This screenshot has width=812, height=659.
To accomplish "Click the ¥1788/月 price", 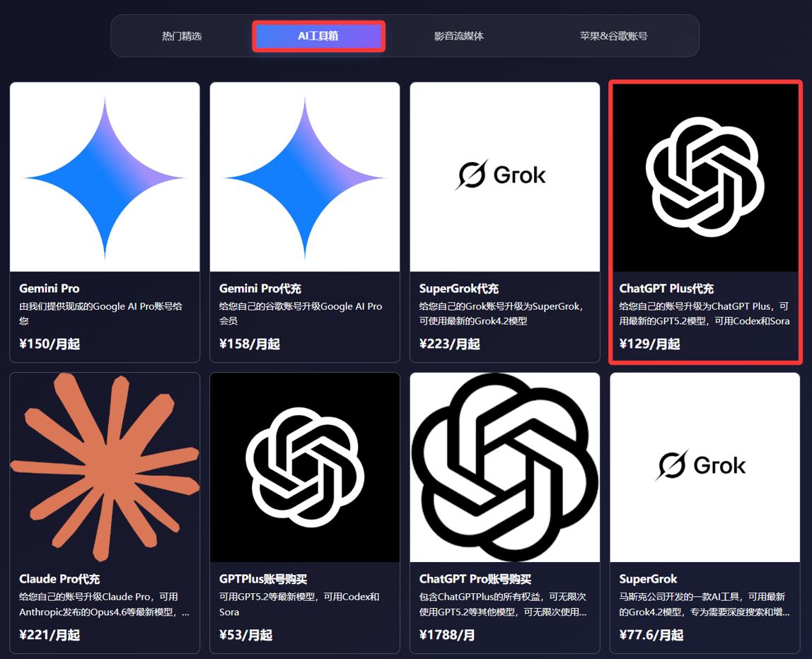I will tap(447, 635).
